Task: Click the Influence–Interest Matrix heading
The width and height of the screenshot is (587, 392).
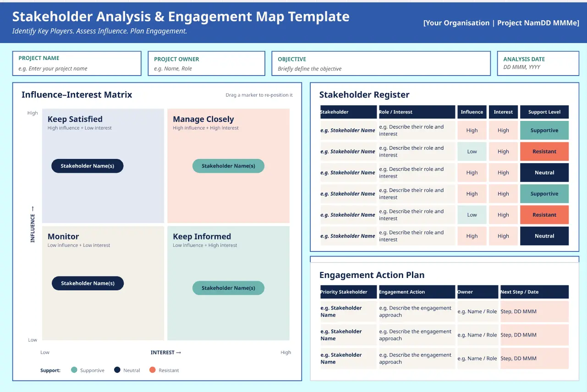Action: (x=77, y=95)
